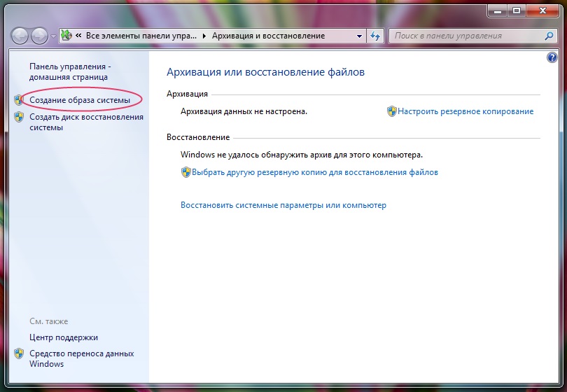Click 'См. также' label in sidebar
Screen dimensions: 567x392
tap(49, 321)
